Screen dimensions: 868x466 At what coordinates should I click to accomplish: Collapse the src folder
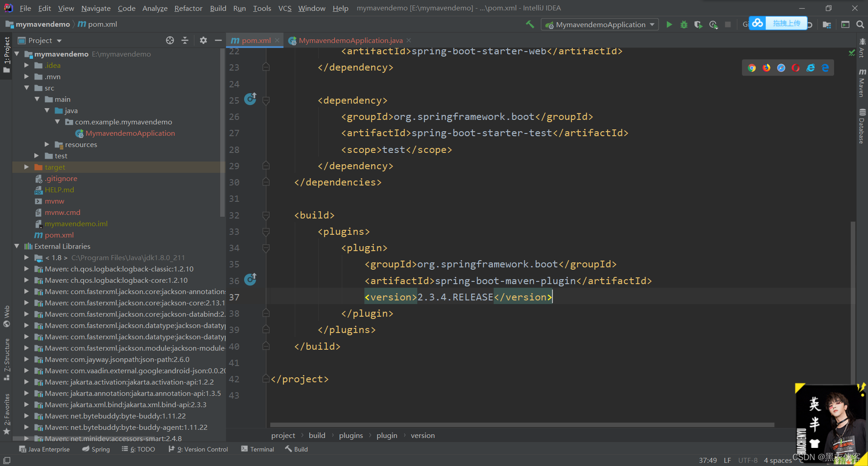coord(26,88)
